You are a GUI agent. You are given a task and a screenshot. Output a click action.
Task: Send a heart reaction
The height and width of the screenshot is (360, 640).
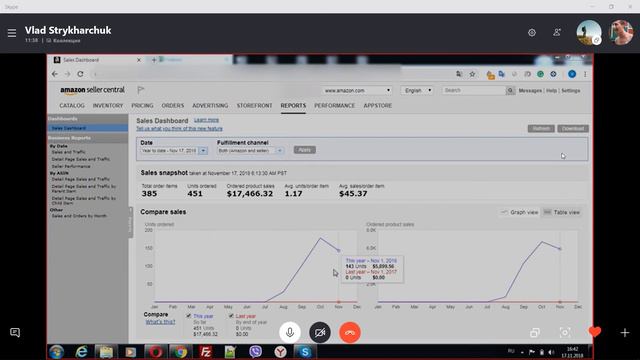pyautogui.click(x=595, y=332)
